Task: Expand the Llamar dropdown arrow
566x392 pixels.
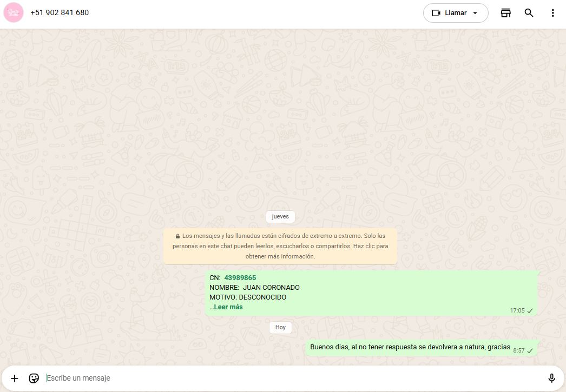Action: tap(475, 13)
